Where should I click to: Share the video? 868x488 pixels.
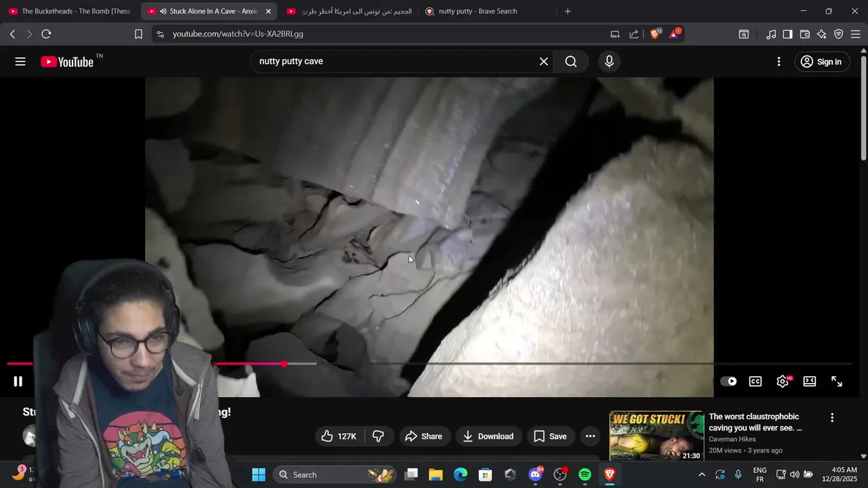[424, 436]
